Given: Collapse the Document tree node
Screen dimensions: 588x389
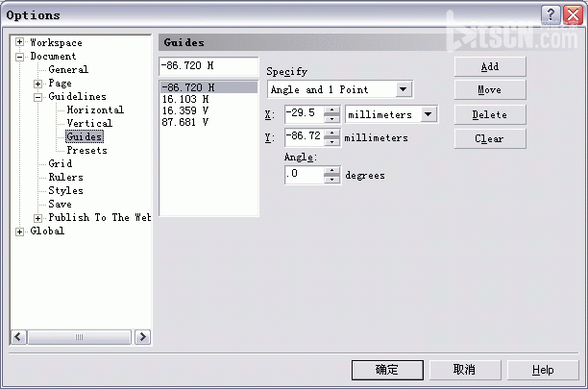Looking at the screenshot, I should pyautogui.click(x=20, y=57).
